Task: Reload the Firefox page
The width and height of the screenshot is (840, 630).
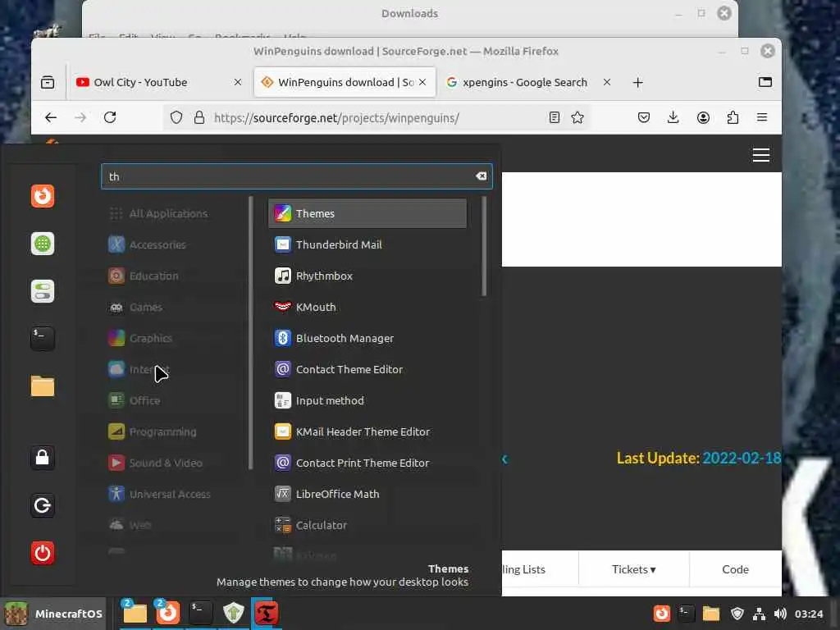Action: [110, 117]
